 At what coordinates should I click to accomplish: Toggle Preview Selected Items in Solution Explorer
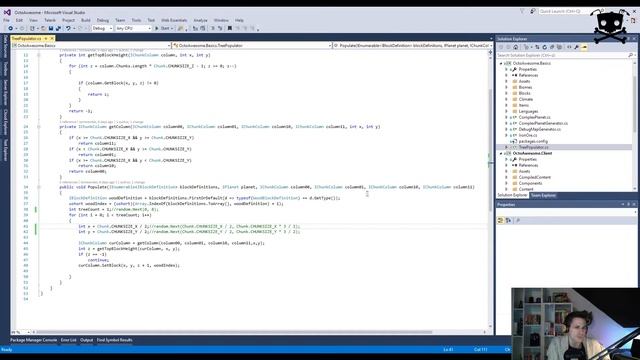[x=584, y=47]
